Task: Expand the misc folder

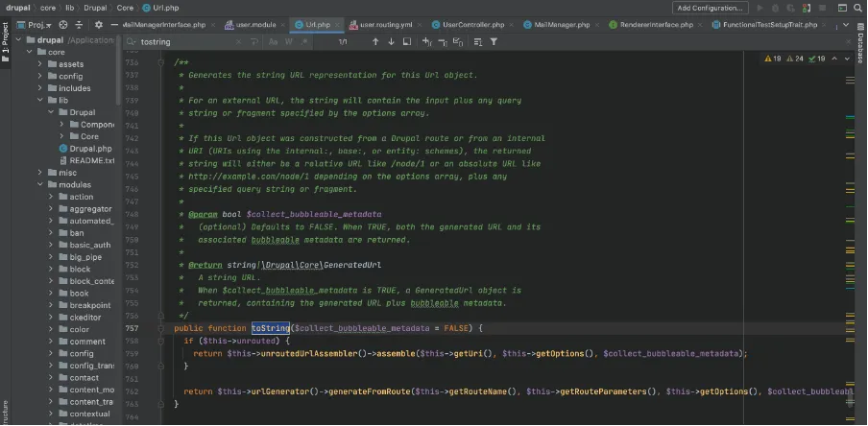Action: (x=40, y=173)
